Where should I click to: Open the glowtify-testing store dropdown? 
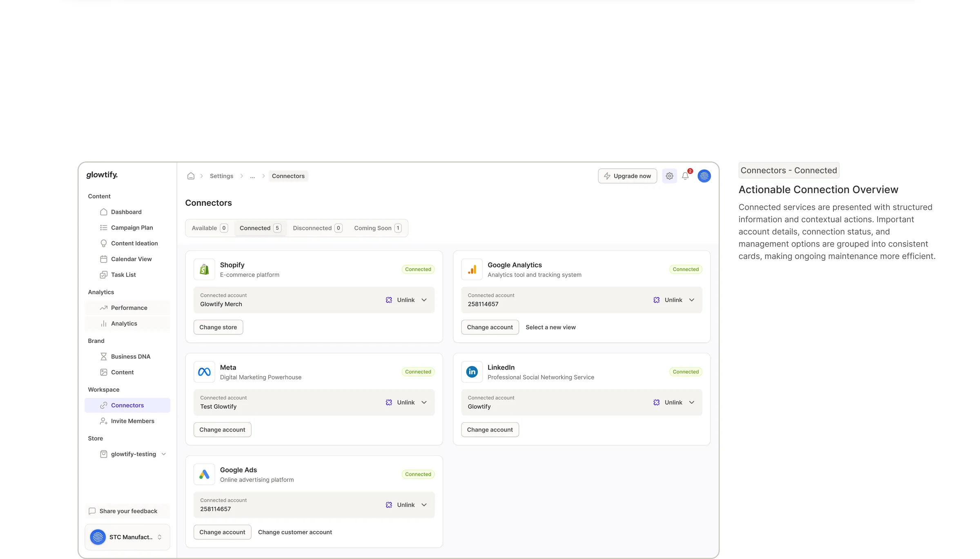[x=127, y=454]
